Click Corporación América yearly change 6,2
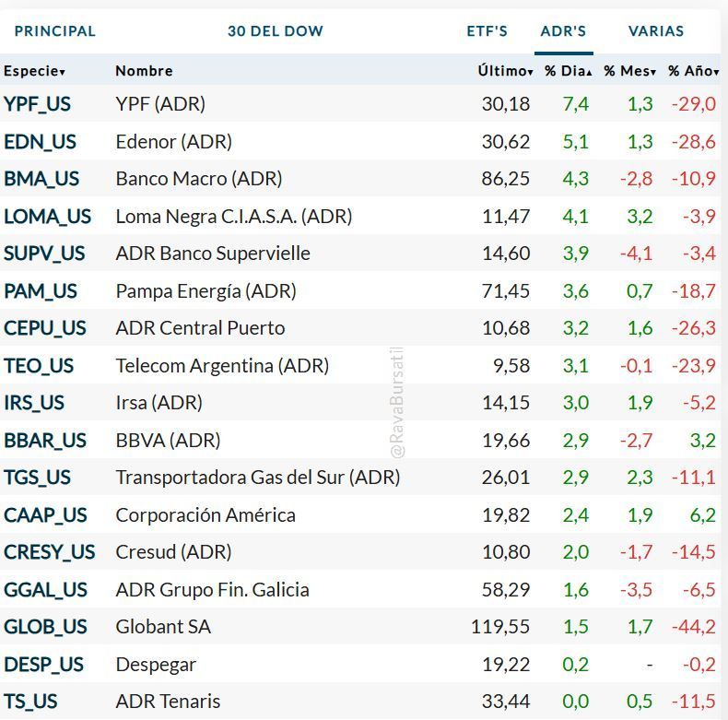Viewport: 728px width, 720px height. pos(703,515)
